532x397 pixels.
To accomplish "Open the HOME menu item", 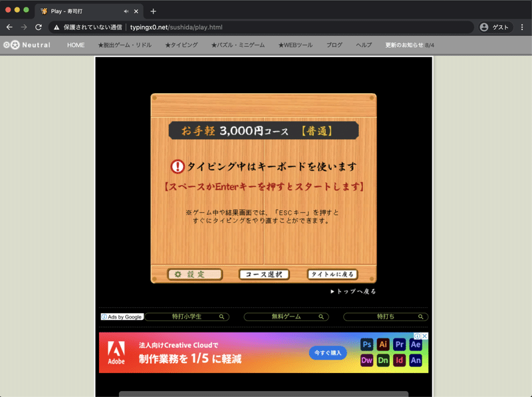I will tap(76, 45).
